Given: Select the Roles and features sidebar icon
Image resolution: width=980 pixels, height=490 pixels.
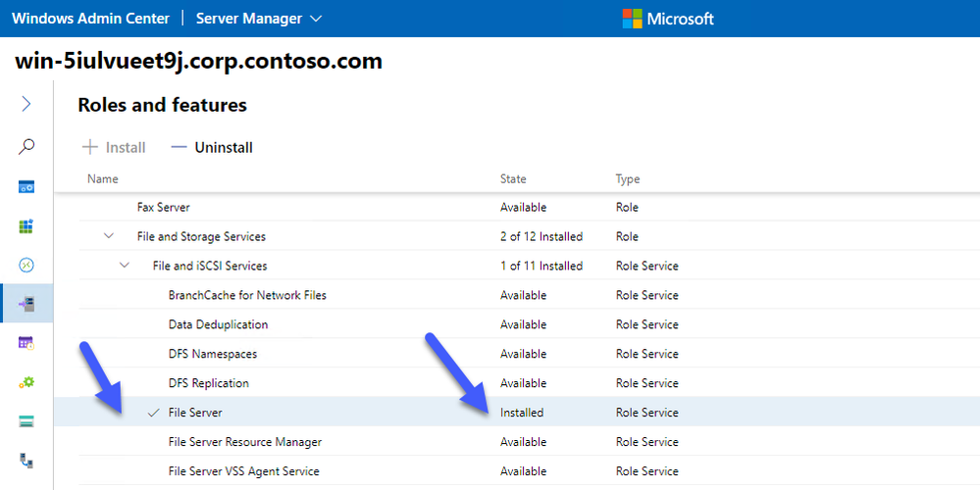Looking at the screenshot, I should click(x=26, y=304).
